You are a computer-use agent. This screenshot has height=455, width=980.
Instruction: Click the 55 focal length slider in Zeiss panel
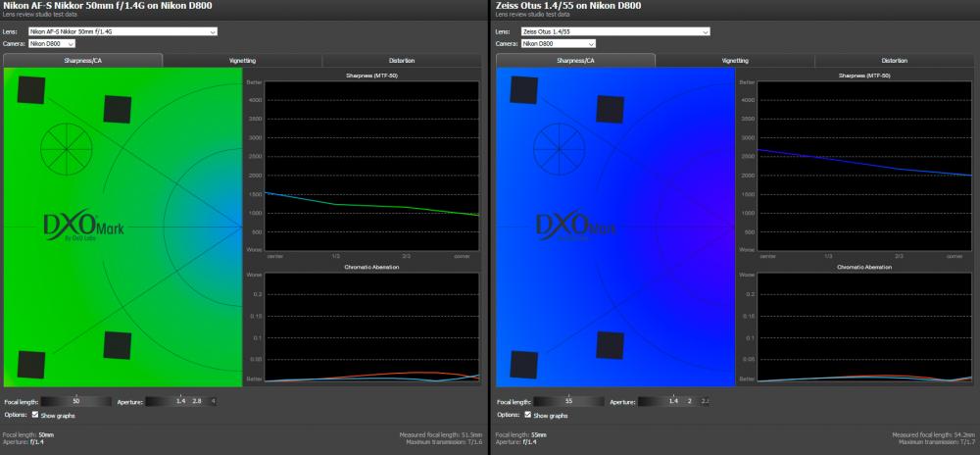568,401
